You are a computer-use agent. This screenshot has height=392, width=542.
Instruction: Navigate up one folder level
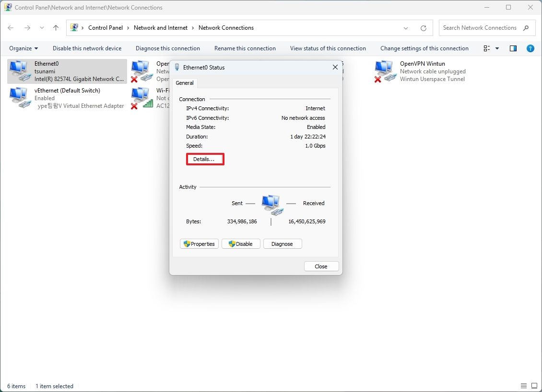pos(55,28)
